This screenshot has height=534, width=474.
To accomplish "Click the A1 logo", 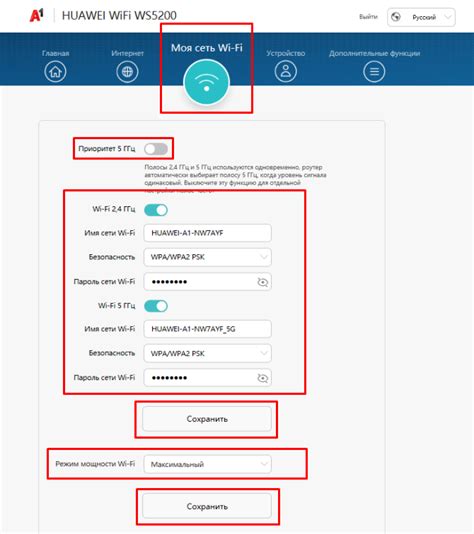I will 37,16.
